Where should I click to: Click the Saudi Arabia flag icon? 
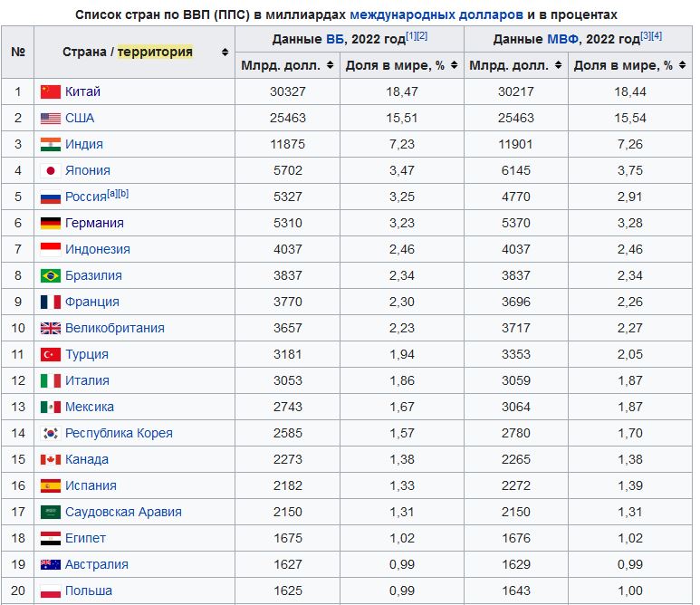tap(50, 512)
